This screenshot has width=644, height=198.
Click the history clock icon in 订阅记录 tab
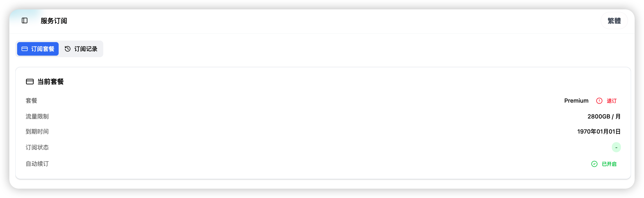point(67,49)
